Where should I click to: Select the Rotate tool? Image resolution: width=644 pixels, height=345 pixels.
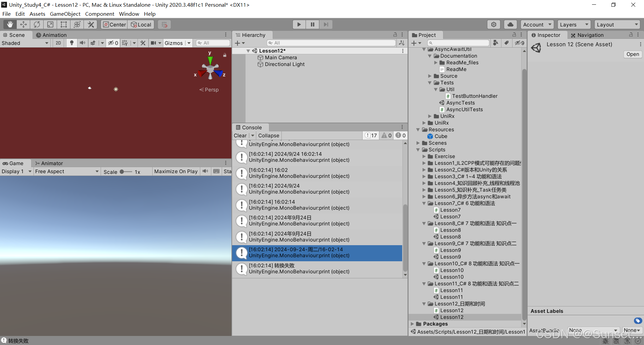coord(37,24)
